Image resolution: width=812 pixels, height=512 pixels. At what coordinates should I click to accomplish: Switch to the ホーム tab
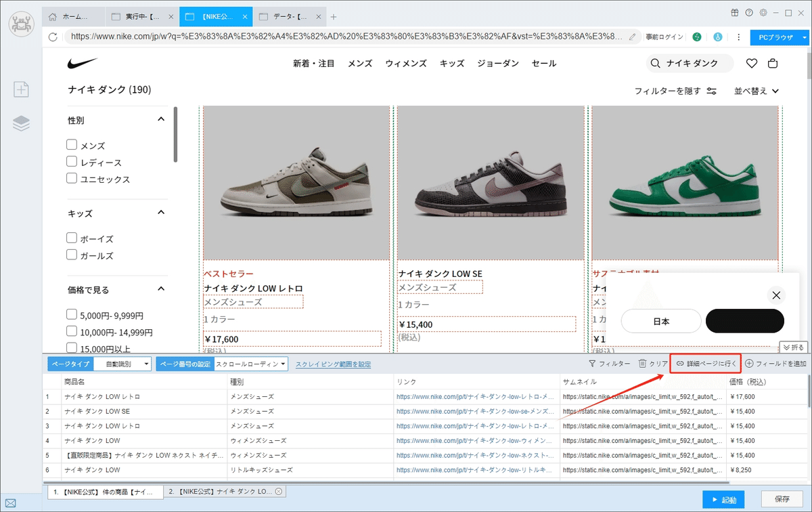(74, 17)
